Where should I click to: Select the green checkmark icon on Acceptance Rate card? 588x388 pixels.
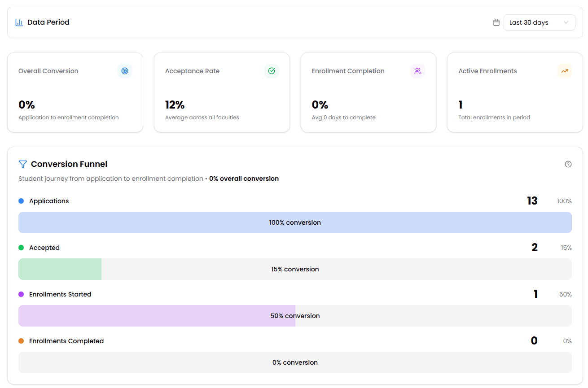[271, 71]
